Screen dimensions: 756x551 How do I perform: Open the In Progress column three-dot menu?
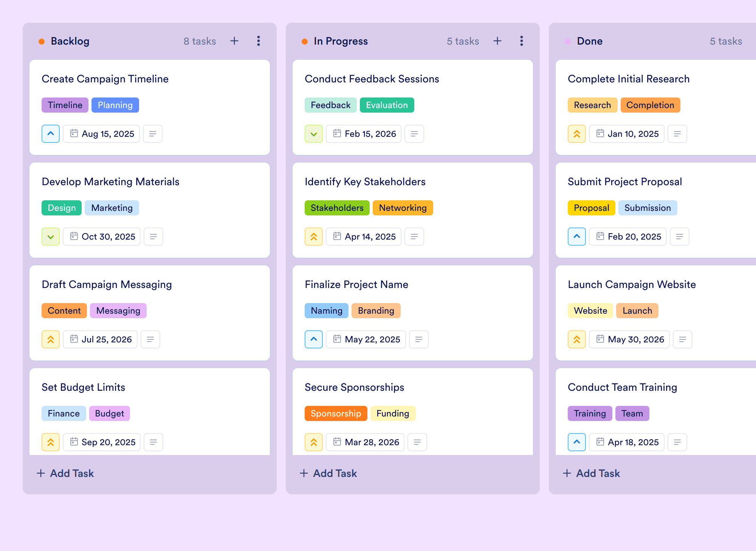point(522,41)
